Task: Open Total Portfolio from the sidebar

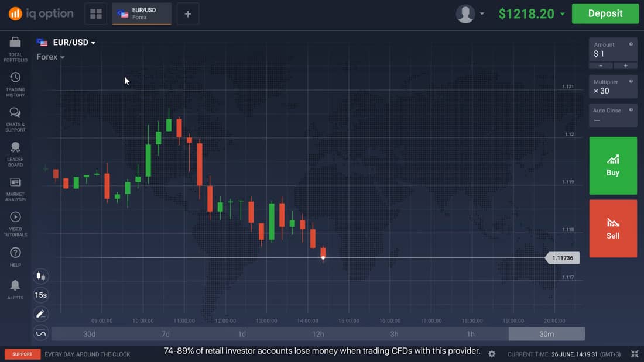Action: (15, 49)
